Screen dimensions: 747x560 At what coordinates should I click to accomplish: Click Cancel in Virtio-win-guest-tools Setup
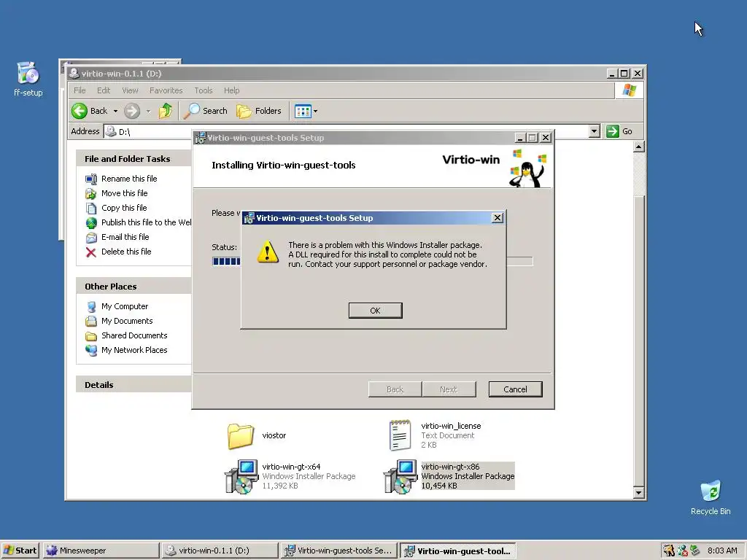click(515, 389)
